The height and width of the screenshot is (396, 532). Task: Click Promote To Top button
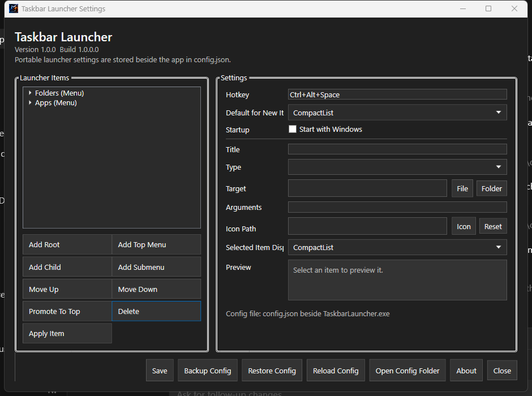[x=67, y=311]
